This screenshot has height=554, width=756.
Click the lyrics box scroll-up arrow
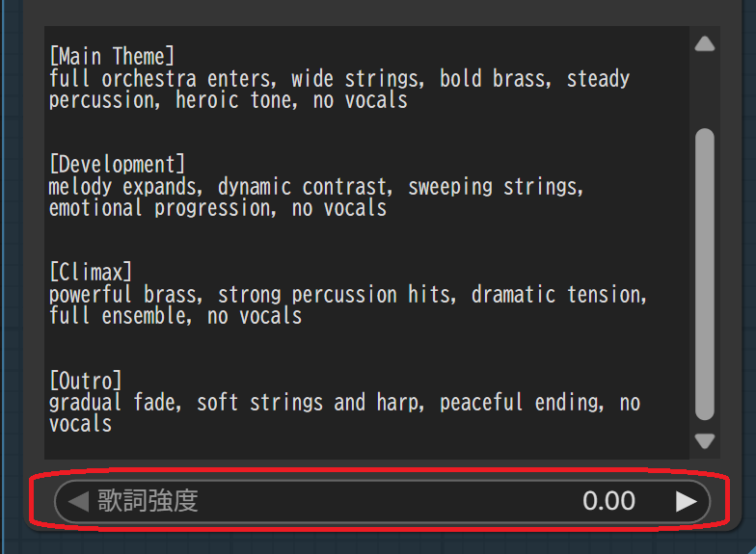[705, 43]
